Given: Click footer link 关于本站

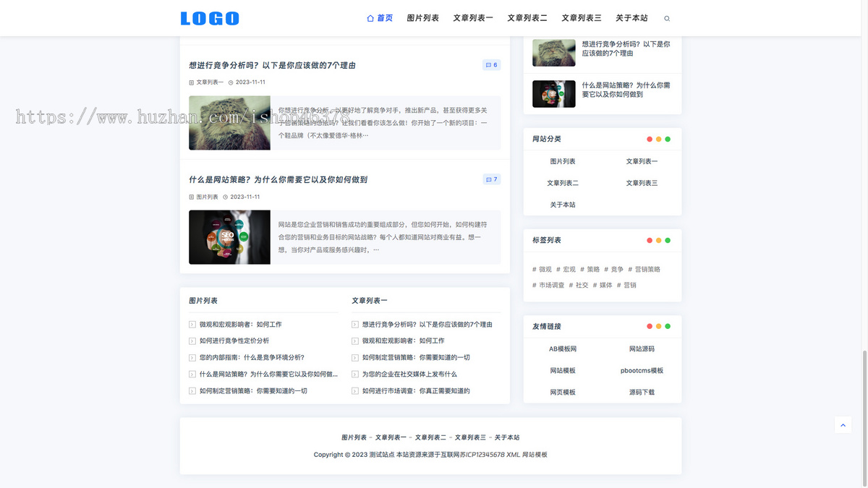Looking at the screenshot, I should tap(507, 438).
